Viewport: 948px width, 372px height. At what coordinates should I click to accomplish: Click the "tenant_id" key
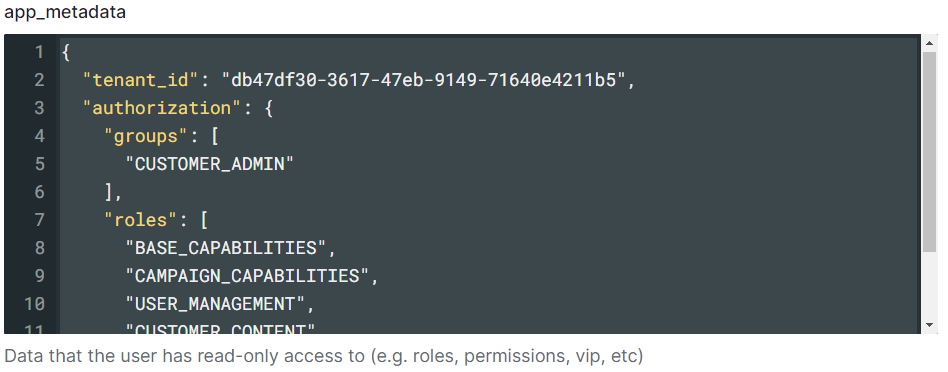click(x=141, y=80)
